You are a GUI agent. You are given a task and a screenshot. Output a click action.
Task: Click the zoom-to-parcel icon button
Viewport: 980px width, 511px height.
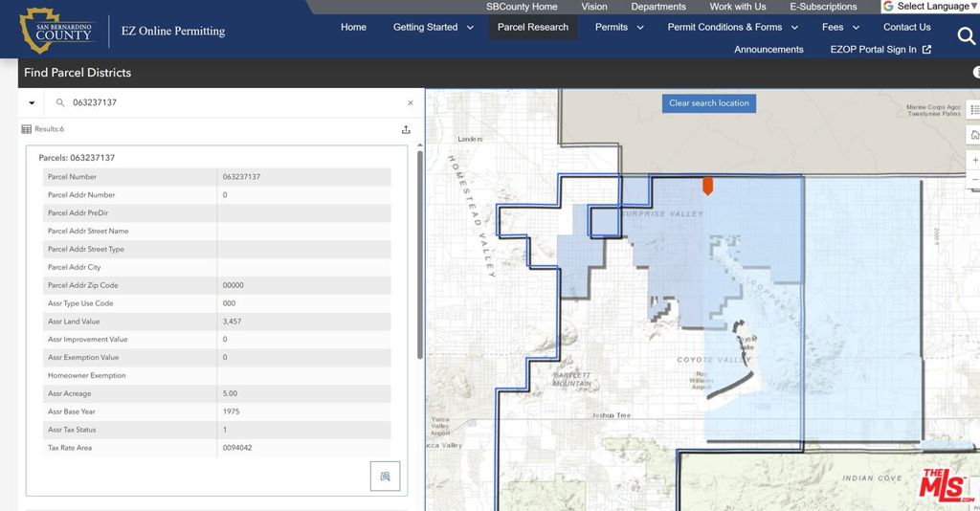[385, 476]
